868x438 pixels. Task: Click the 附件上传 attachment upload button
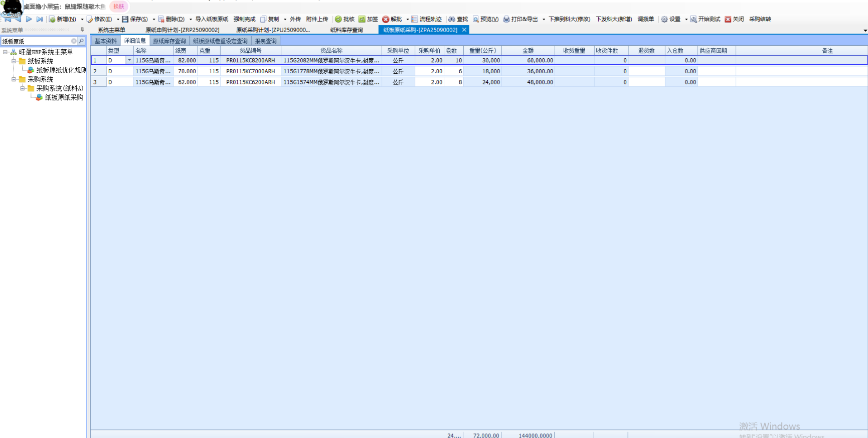pyautogui.click(x=317, y=19)
